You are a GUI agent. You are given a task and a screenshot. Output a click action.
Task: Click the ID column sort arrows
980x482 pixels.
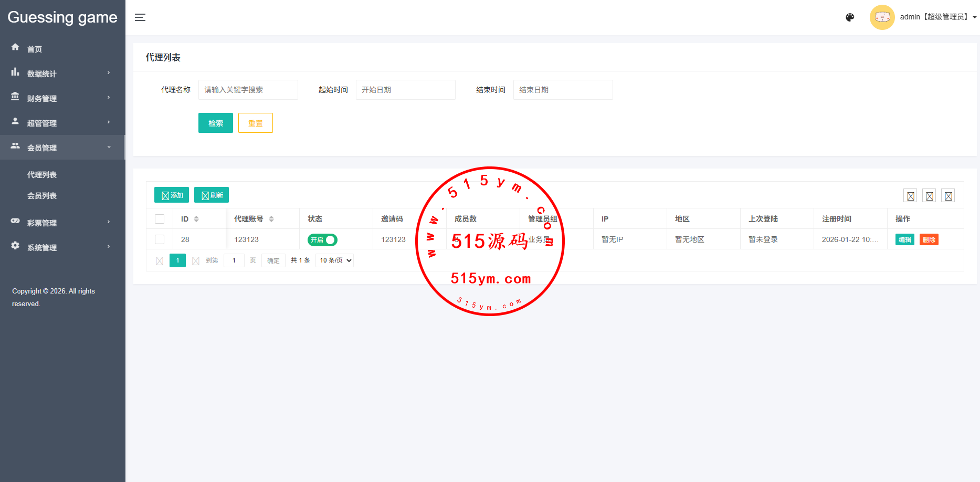pos(196,219)
